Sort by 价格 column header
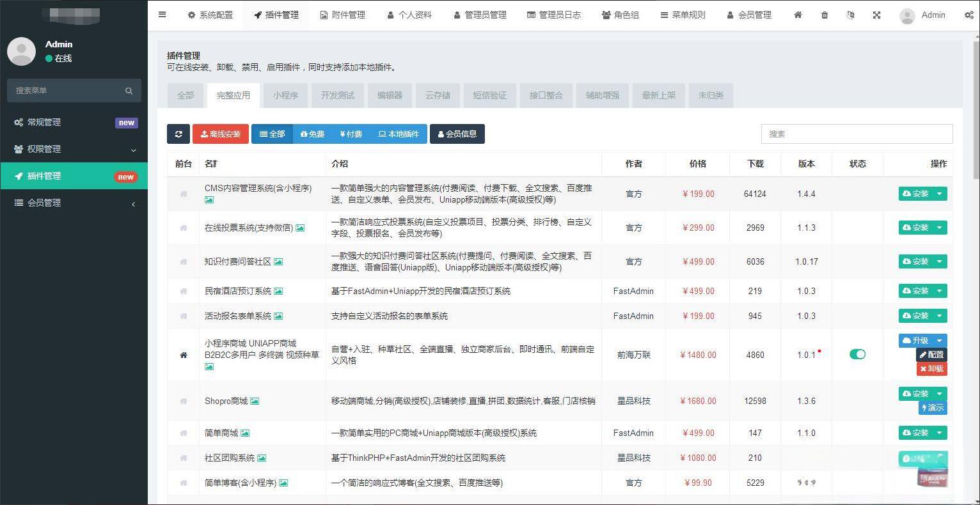 pos(698,164)
